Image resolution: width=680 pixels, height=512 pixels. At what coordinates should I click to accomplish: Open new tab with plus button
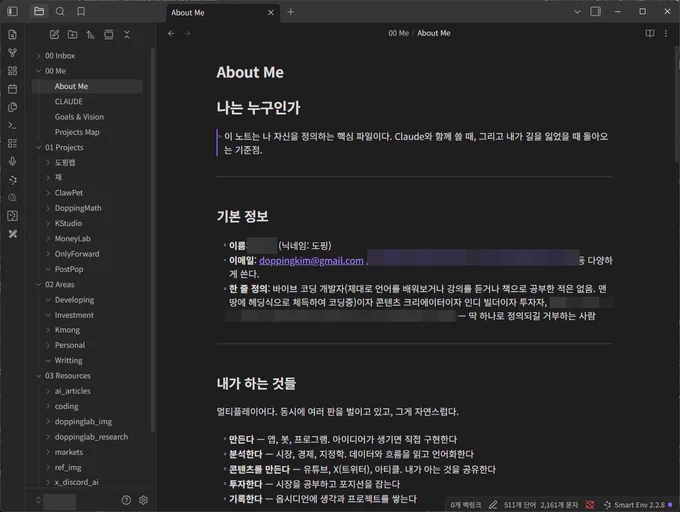pyautogui.click(x=291, y=12)
